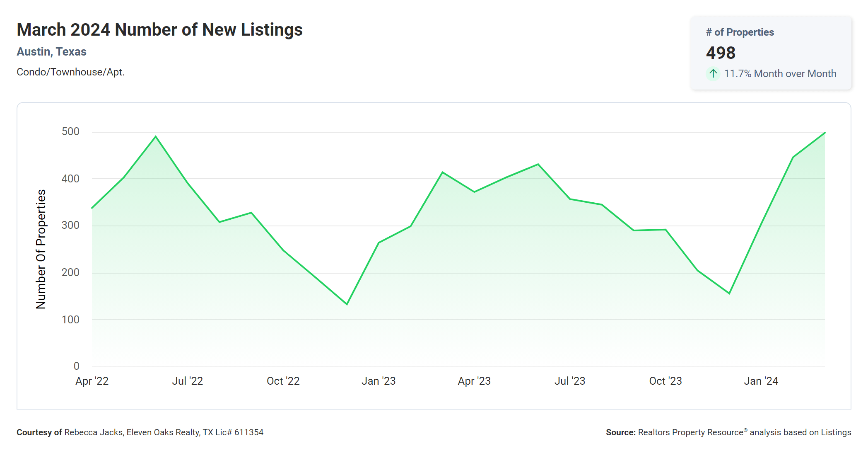This screenshot has height=456, width=868.
Task: Click the 498 properties count
Action: (x=721, y=53)
